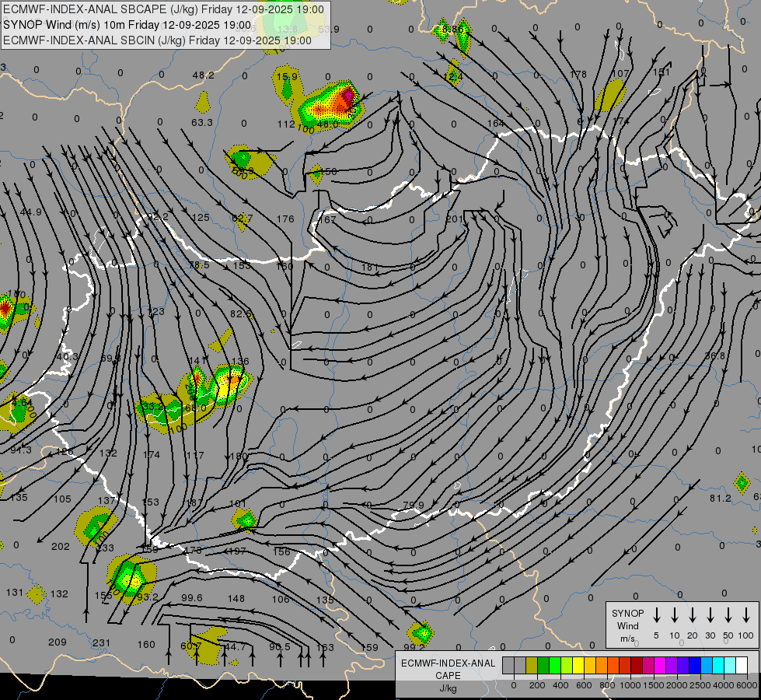Click the 178 CAPE value on map
The image size is (761, 700).
[578, 75]
